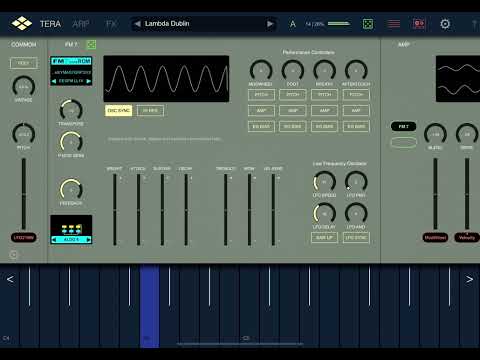Click small circular icon at bottom of COMMON panel
Screen dimensions: 480x360
[x=14, y=255]
